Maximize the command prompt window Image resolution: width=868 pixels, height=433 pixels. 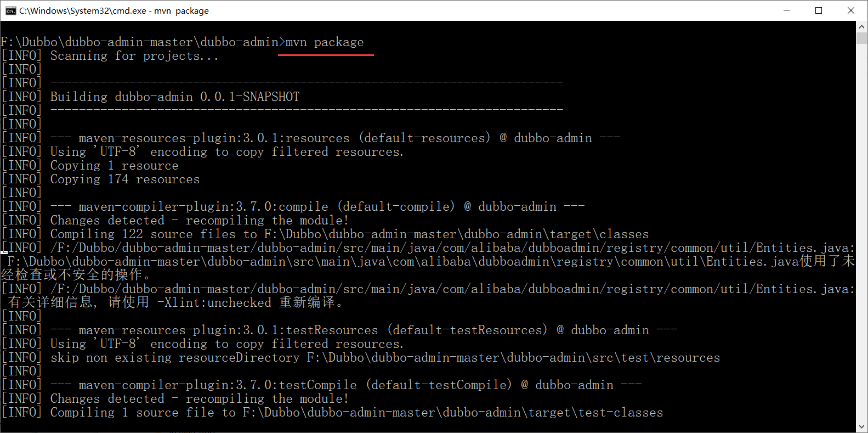click(819, 10)
